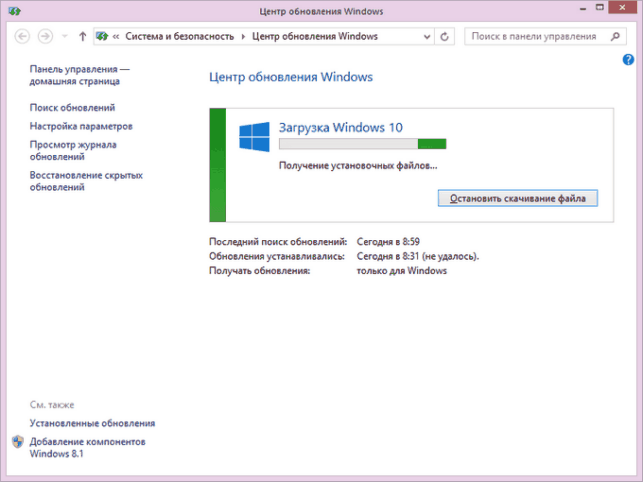643x482 pixels.
Task: Click 'Центр обновления Windows' breadcrumb segment
Action: (315, 37)
